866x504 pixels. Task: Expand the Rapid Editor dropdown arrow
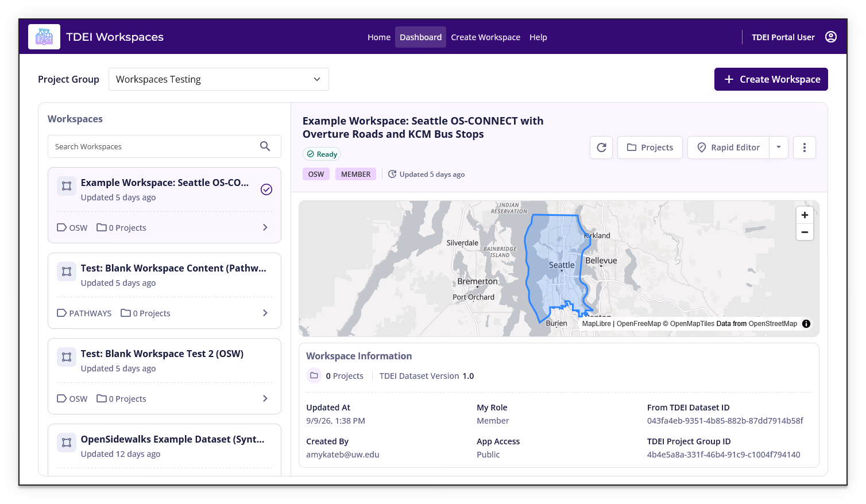coord(779,148)
